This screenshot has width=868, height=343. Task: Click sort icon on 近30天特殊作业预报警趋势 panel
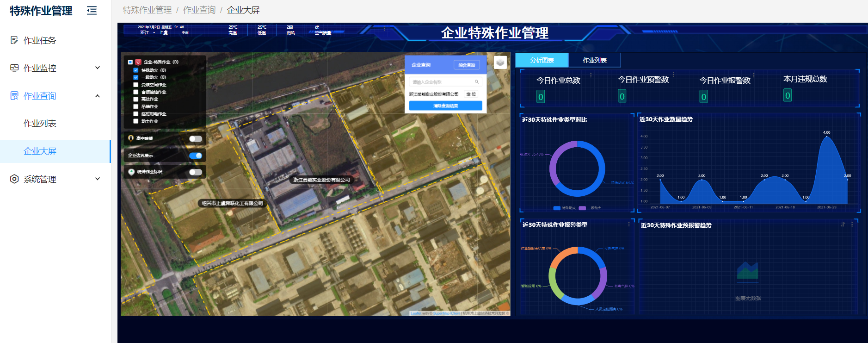843,225
